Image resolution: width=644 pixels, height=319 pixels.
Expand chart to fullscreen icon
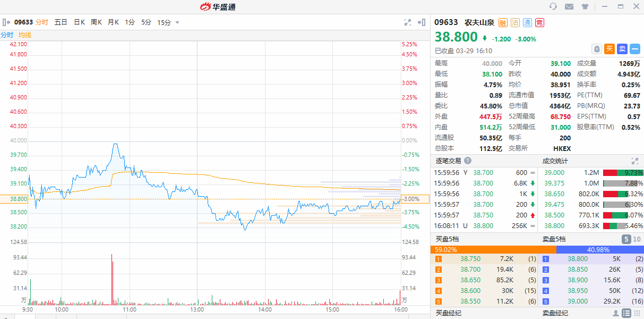tap(408, 22)
